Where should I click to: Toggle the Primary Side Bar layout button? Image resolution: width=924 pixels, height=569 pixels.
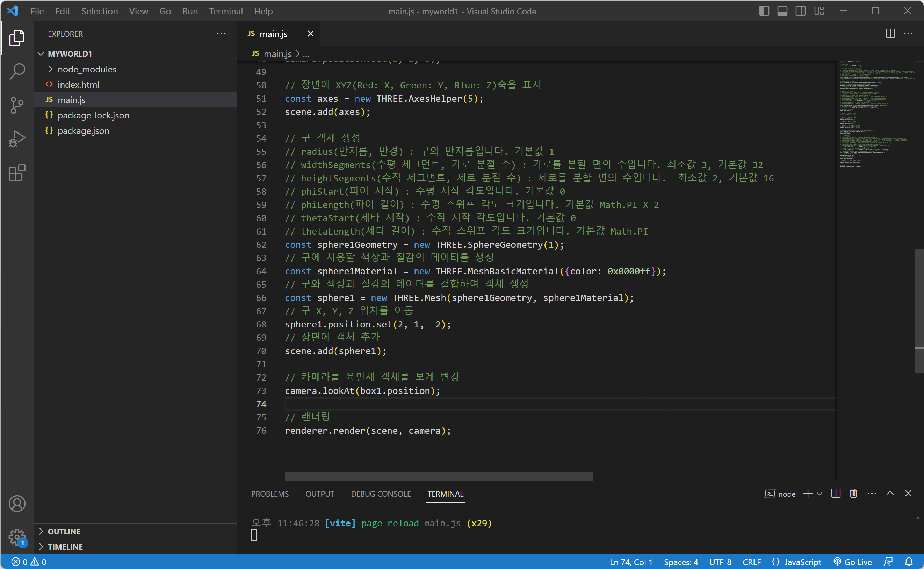(x=764, y=11)
